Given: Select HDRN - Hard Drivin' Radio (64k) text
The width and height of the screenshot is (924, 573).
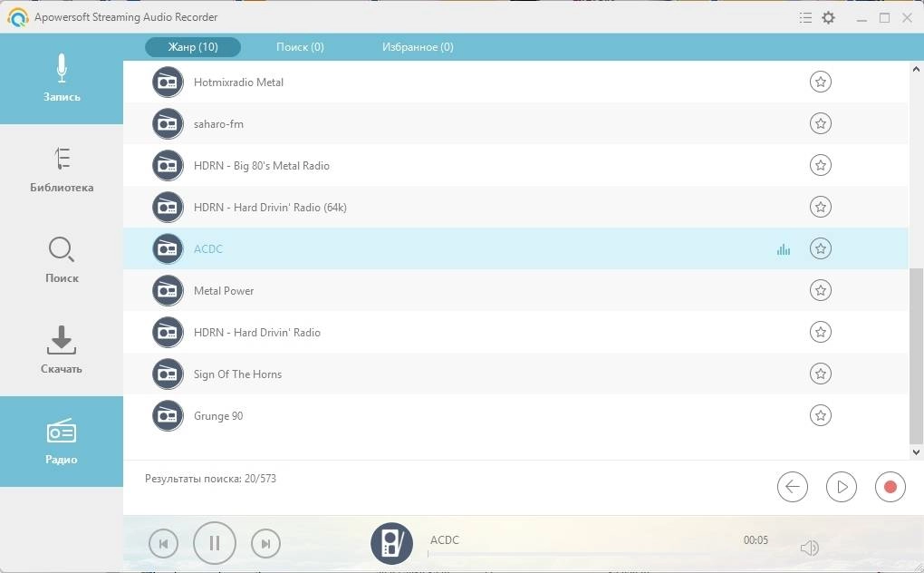Looking at the screenshot, I should pyautogui.click(x=270, y=208).
